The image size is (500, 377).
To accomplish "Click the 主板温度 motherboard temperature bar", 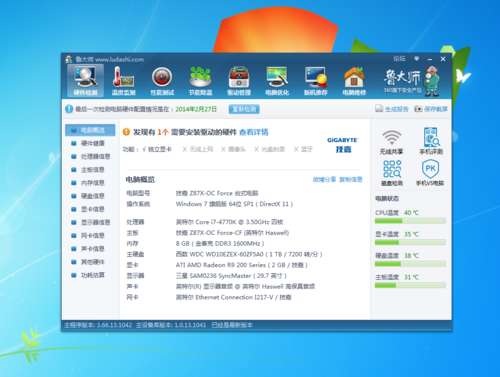I will coord(410,285).
